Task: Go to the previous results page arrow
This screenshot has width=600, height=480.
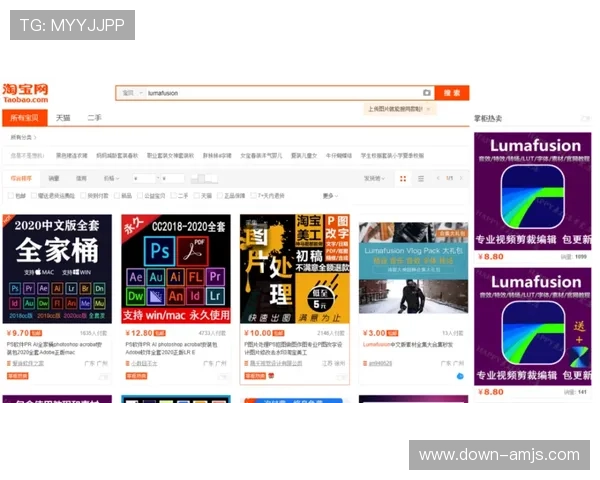Action: [x=436, y=178]
